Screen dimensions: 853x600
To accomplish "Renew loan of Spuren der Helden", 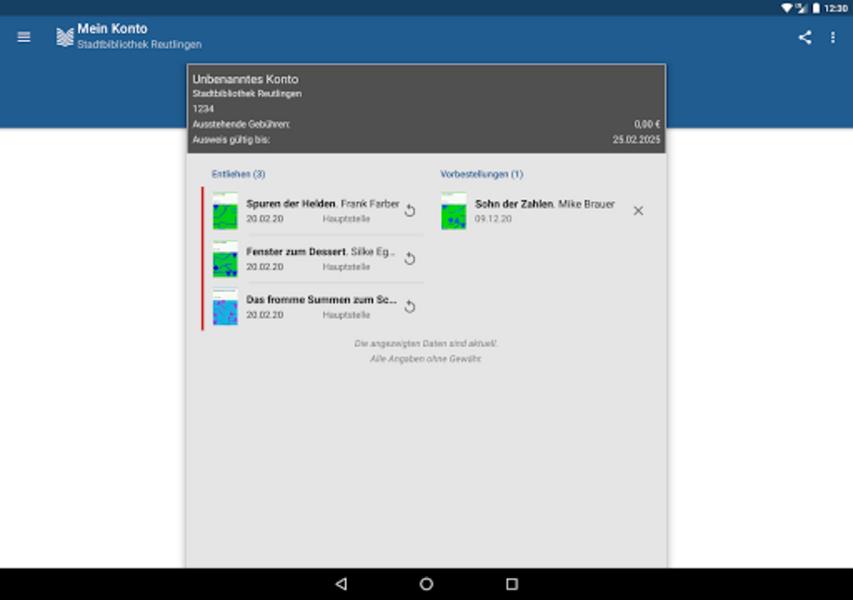I will [409, 211].
